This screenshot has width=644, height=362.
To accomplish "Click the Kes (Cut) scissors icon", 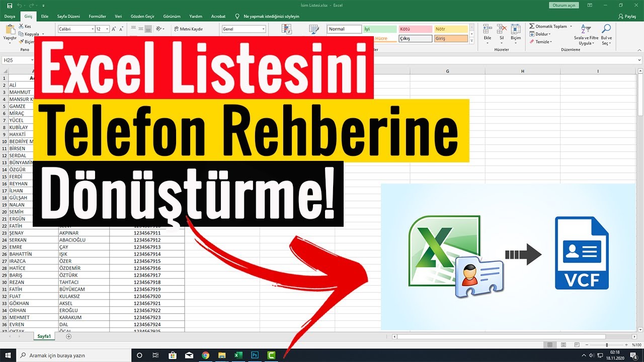I will [21, 26].
